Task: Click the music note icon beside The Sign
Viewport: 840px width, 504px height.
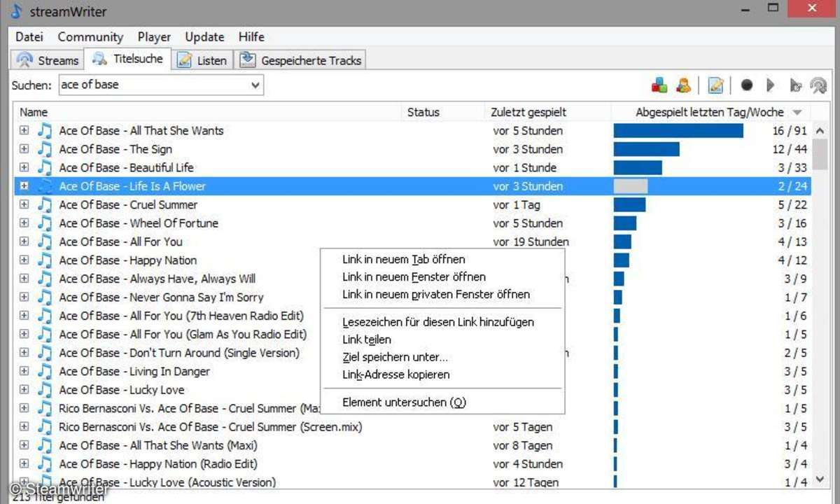Action: [x=45, y=149]
